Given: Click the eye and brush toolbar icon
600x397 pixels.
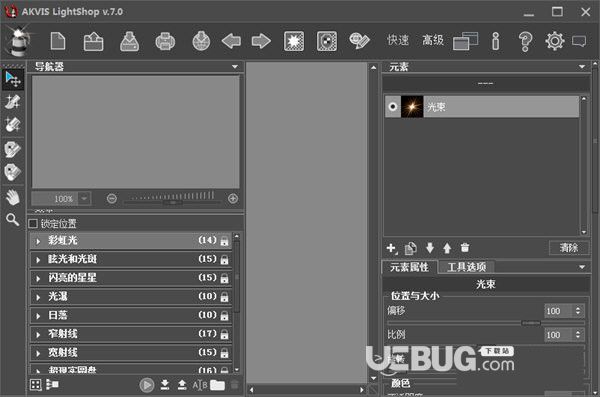Looking at the screenshot, I should click(x=359, y=41).
